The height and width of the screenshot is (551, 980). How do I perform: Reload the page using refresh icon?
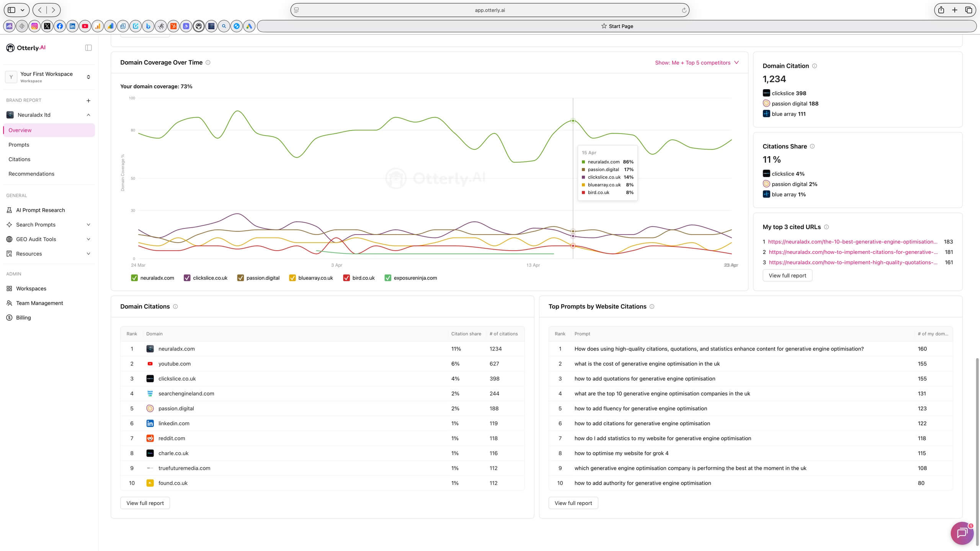coord(684,10)
